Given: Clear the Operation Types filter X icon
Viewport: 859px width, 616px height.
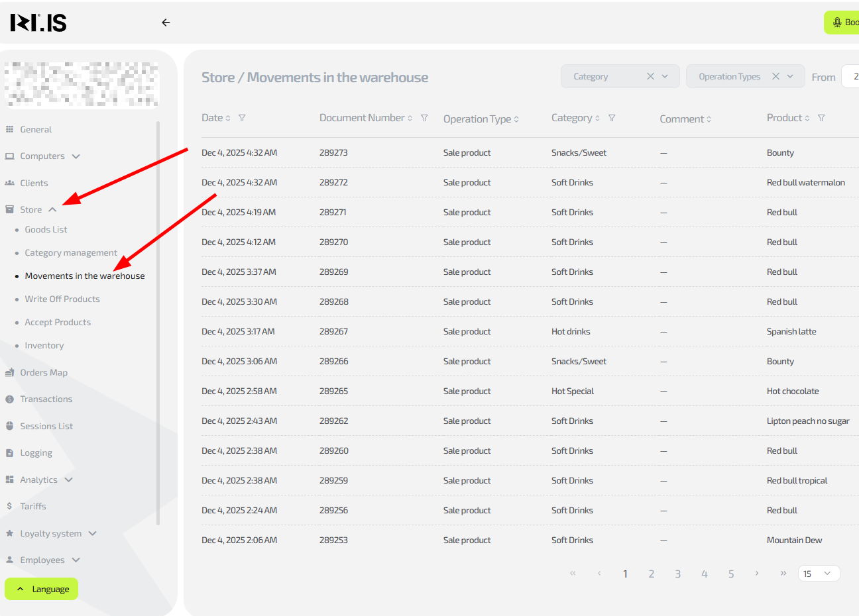Looking at the screenshot, I should click(775, 77).
